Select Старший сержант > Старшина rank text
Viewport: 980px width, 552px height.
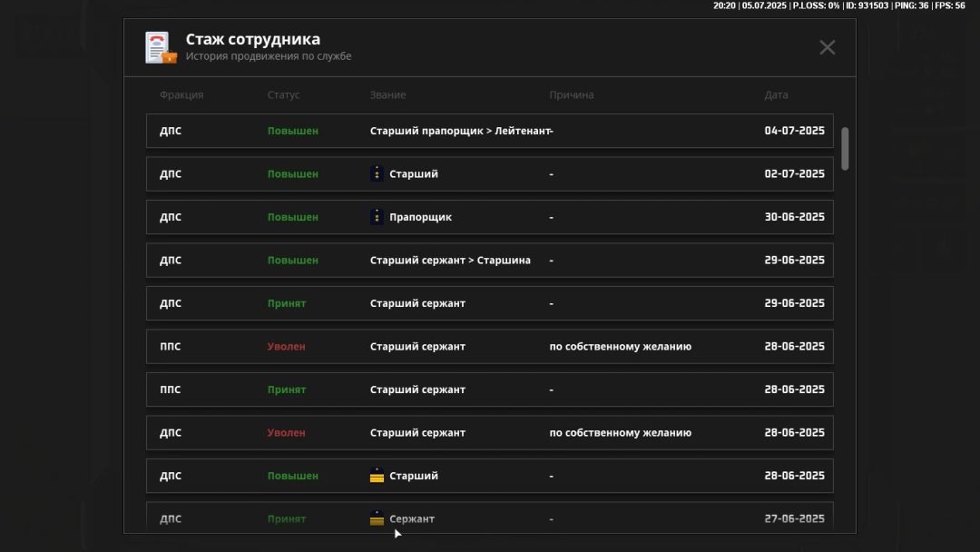(450, 260)
